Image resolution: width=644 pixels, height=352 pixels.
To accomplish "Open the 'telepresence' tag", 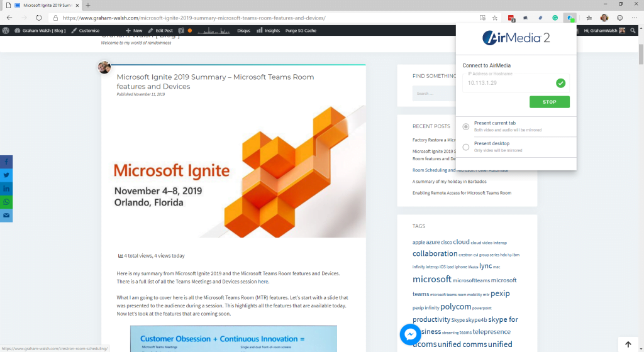I will coord(491,331).
